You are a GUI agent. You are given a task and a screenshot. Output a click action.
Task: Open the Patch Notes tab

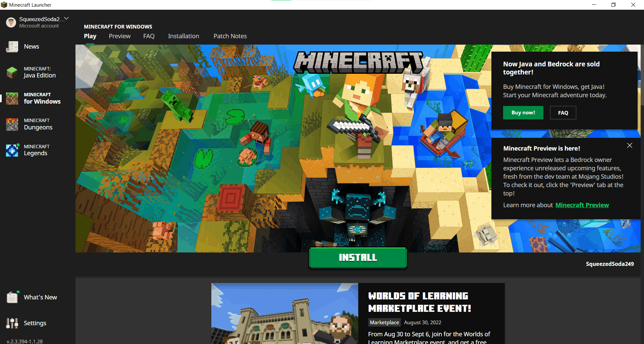coord(230,36)
